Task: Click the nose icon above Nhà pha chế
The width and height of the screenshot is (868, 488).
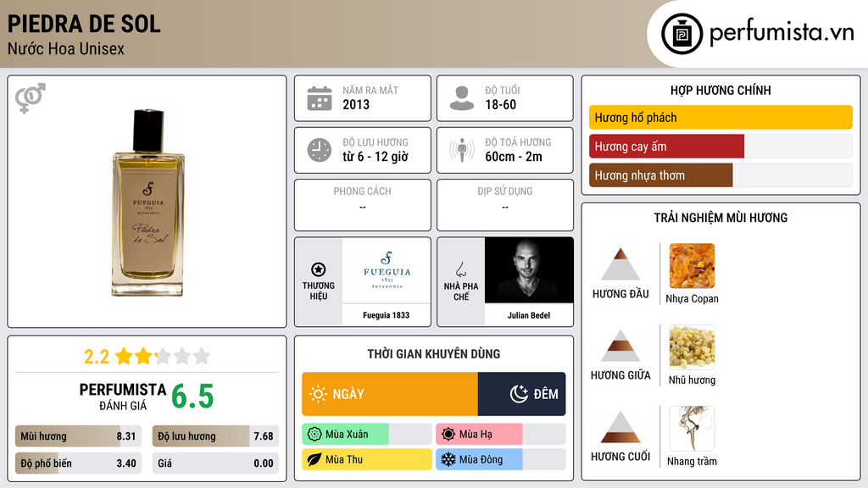Action: (x=460, y=269)
